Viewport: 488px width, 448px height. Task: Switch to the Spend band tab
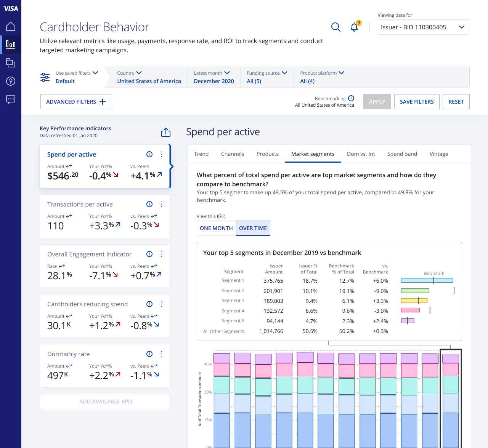click(x=402, y=154)
